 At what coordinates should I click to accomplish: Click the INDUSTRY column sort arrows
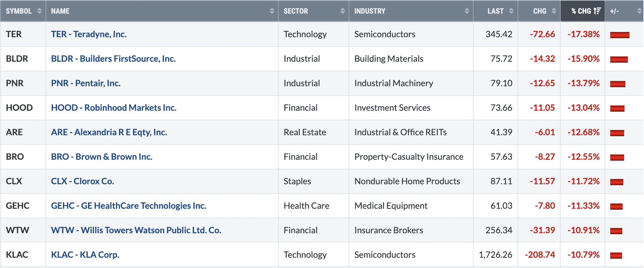pyautogui.click(x=467, y=11)
